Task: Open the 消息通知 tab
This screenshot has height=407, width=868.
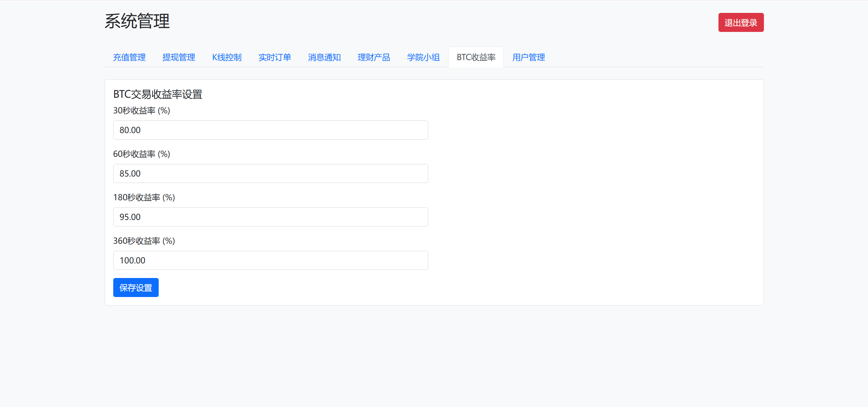Action: point(324,57)
